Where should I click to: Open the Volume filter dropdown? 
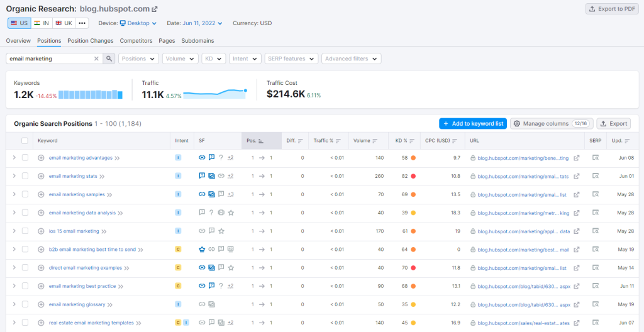180,58
